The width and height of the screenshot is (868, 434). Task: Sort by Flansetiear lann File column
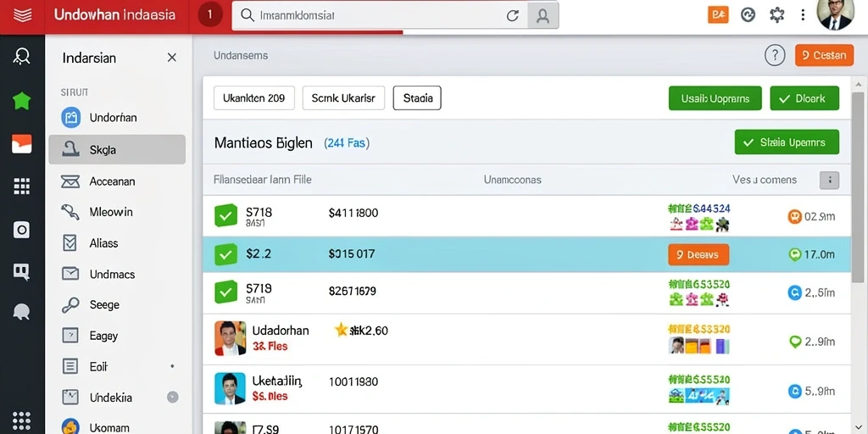[263, 180]
